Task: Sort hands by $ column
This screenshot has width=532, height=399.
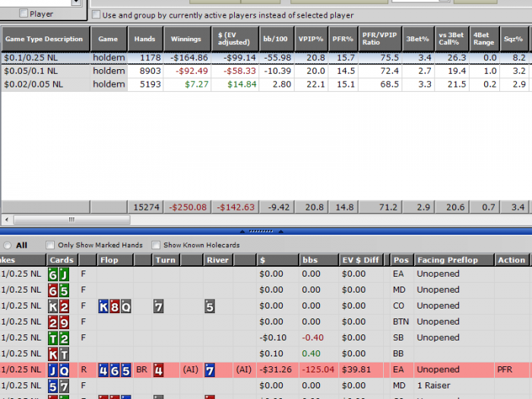Action: click(277, 260)
